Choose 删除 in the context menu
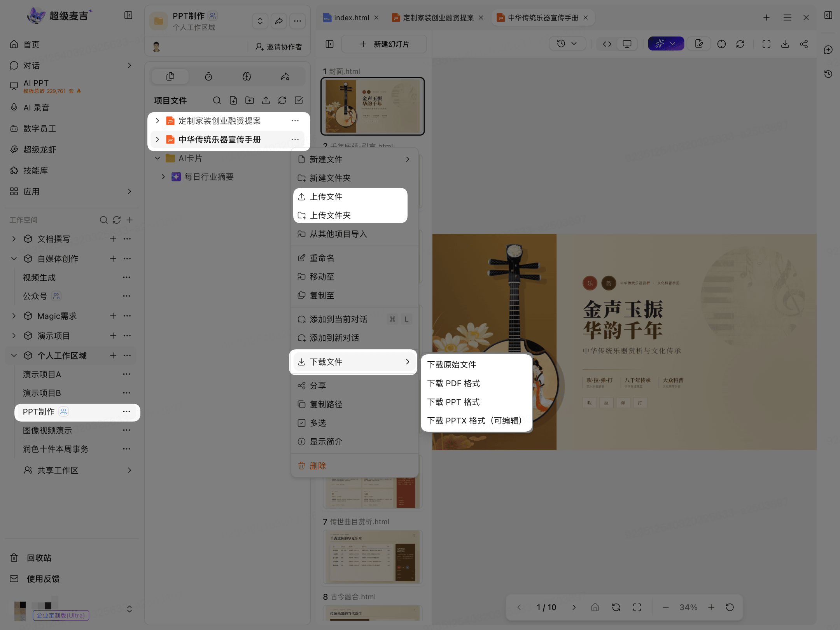The image size is (840, 630). tap(354, 465)
